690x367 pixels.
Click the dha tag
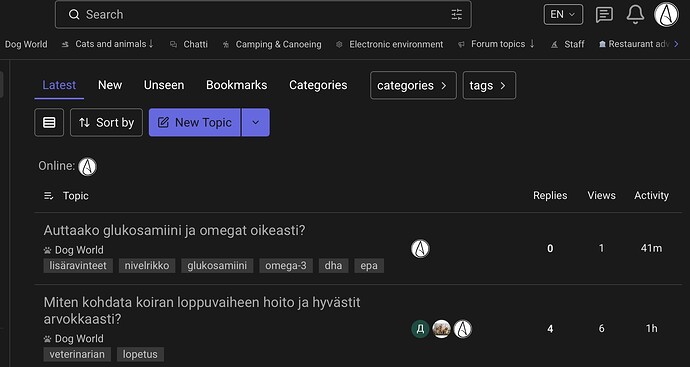point(333,266)
